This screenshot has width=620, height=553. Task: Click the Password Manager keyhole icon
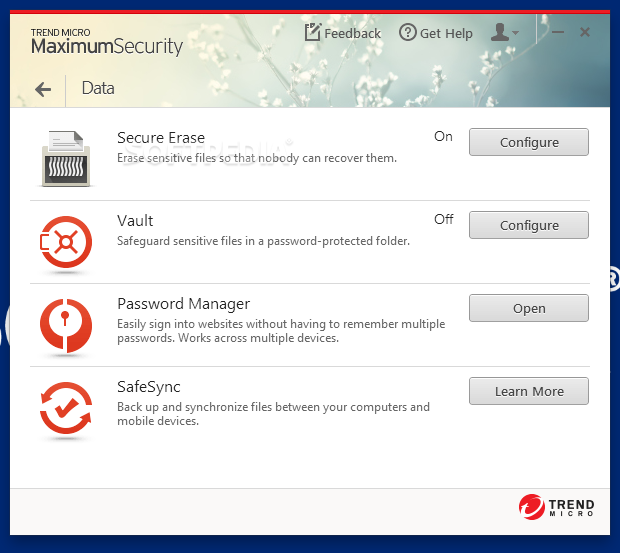(66, 325)
